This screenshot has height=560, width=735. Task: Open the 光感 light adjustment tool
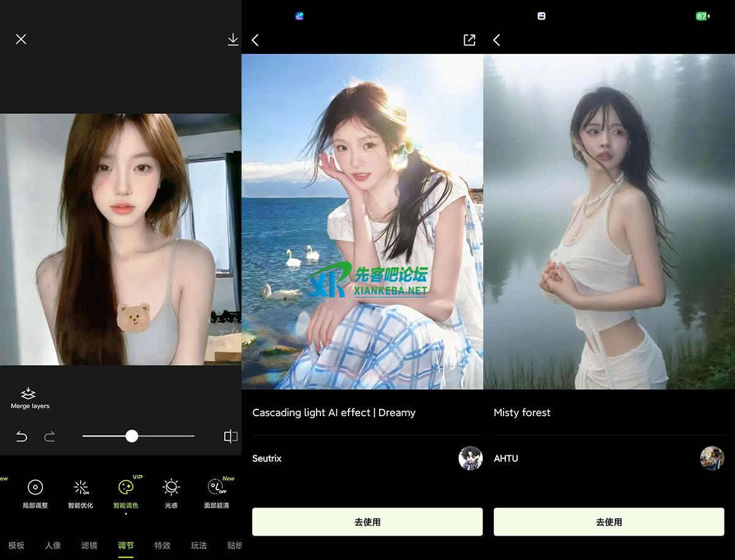click(171, 488)
